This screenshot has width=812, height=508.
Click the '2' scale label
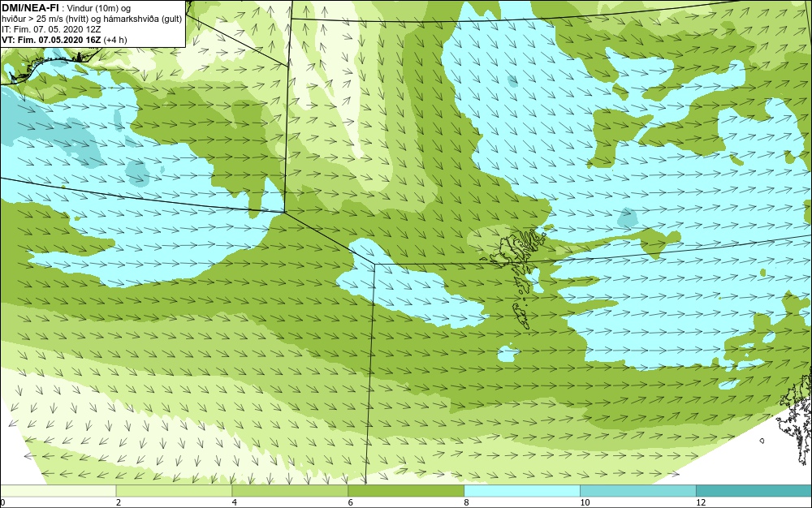coord(119,502)
